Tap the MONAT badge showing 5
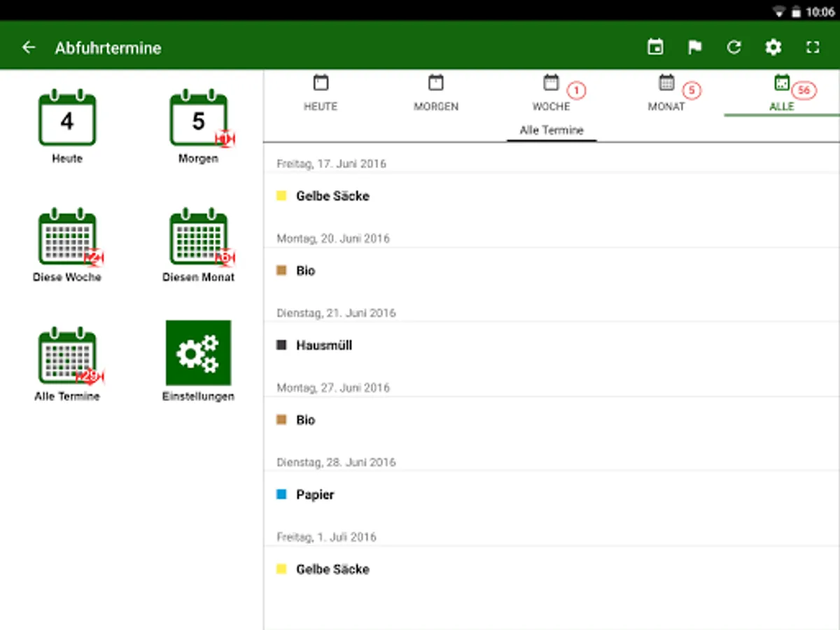The image size is (840, 630). [x=692, y=90]
